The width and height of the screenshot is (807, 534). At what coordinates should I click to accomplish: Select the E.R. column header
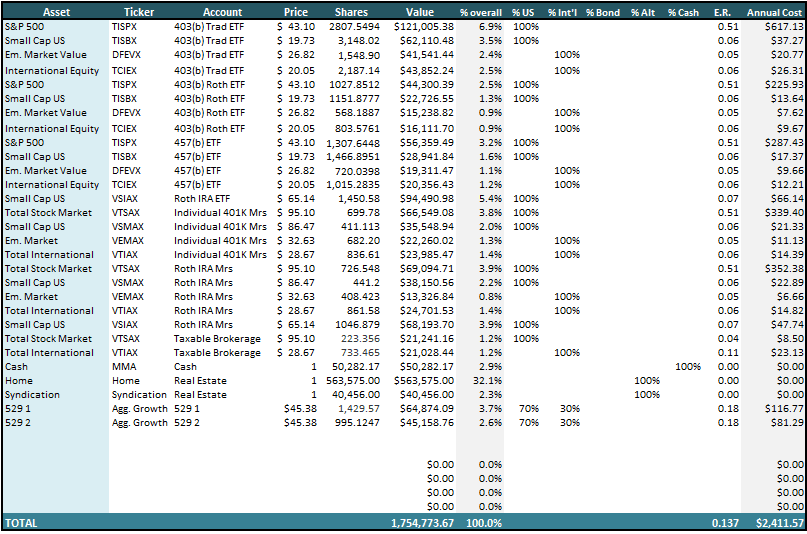722,12
